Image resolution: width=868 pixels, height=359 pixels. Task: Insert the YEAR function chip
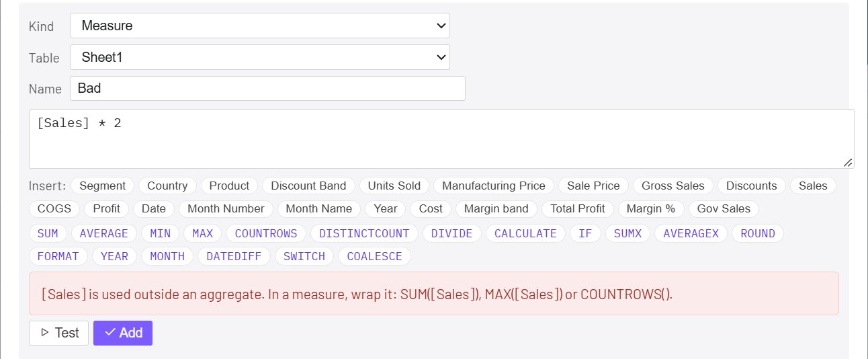click(x=114, y=256)
